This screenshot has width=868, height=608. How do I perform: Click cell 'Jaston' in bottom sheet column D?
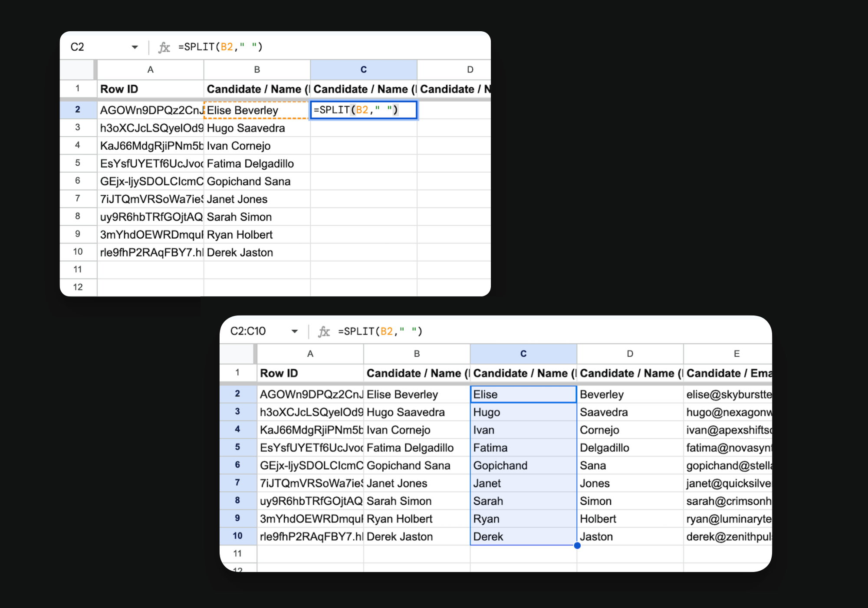[x=630, y=537]
